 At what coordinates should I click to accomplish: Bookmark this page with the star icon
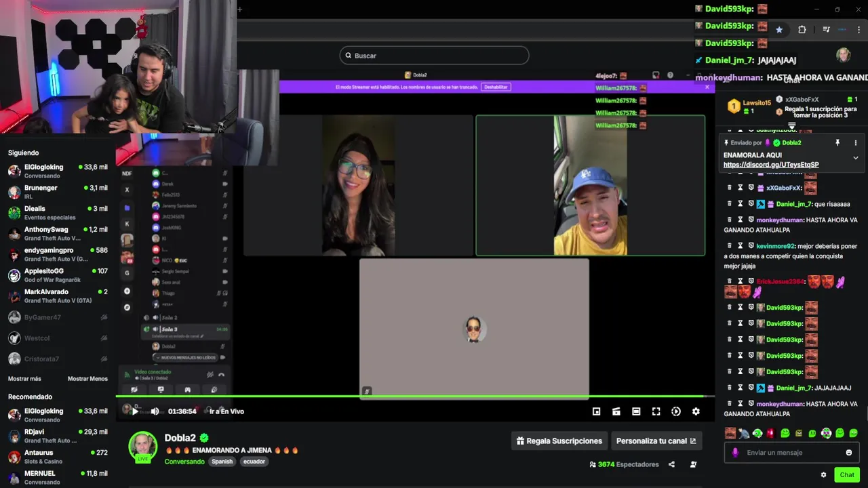[x=779, y=30]
